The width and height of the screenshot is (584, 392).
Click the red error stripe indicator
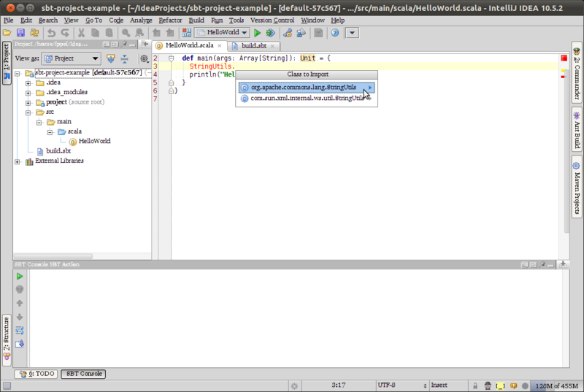(x=564, y=58)
